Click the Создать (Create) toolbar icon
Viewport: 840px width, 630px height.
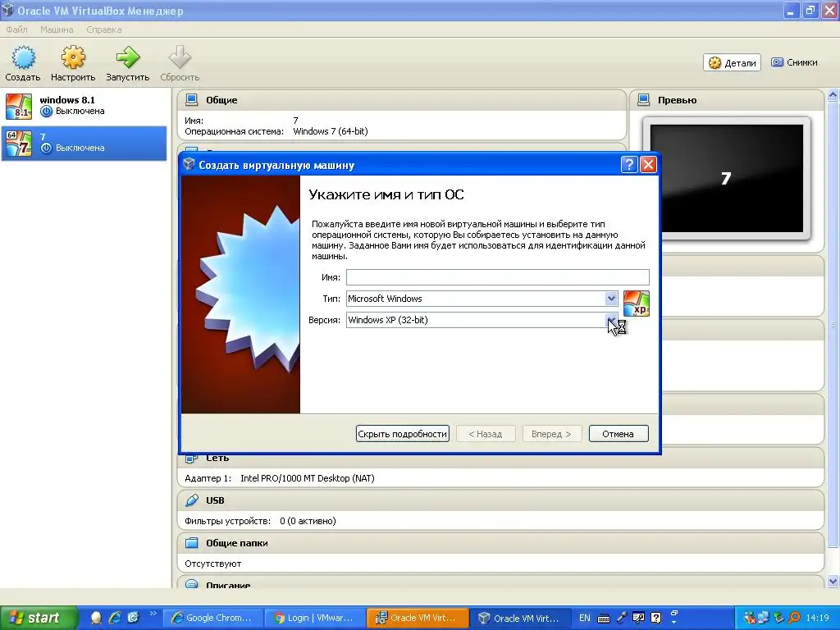point(23,57)
